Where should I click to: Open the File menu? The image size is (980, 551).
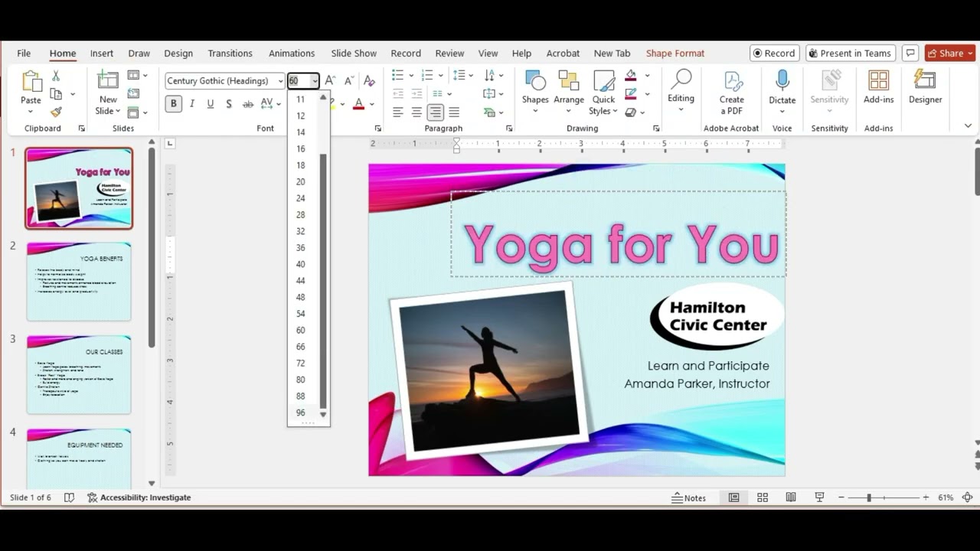pyautogui.click(x=24, y=53)
